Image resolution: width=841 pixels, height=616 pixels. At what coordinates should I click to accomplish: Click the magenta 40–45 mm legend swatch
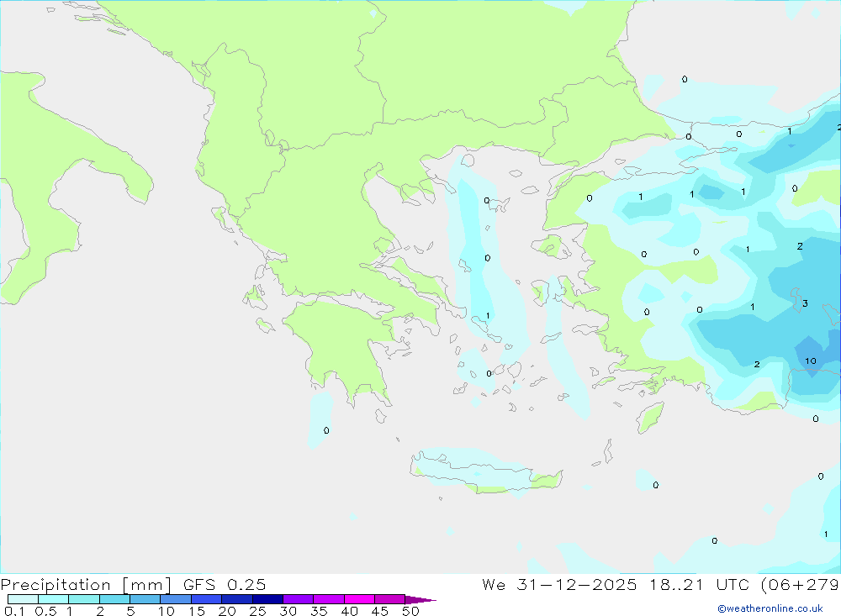point(359,599)
